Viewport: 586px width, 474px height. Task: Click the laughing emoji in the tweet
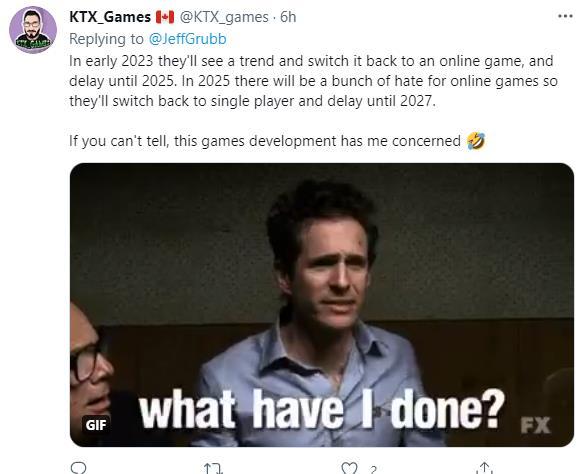476,141
